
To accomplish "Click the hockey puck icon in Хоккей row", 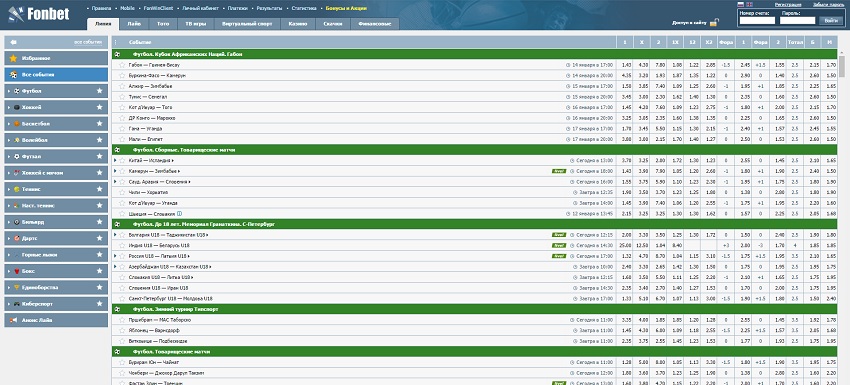I will pyautogui.click(x=17, y=107).
